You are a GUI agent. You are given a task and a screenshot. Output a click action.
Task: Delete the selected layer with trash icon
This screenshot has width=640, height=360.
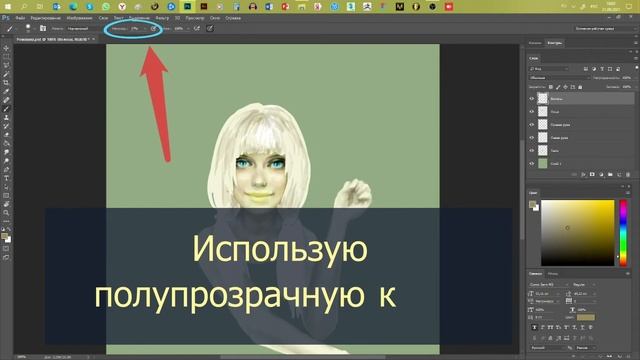coord(628,174)
